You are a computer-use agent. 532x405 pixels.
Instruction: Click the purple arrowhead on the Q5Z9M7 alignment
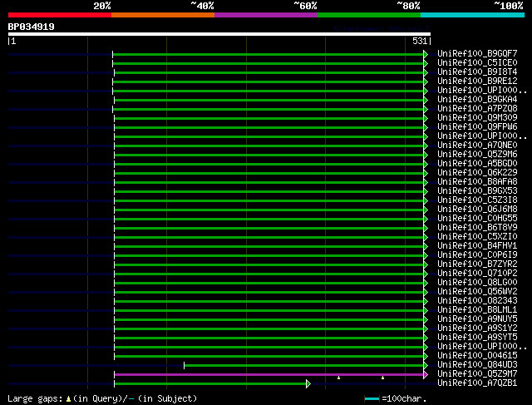[x=426, y=375]
